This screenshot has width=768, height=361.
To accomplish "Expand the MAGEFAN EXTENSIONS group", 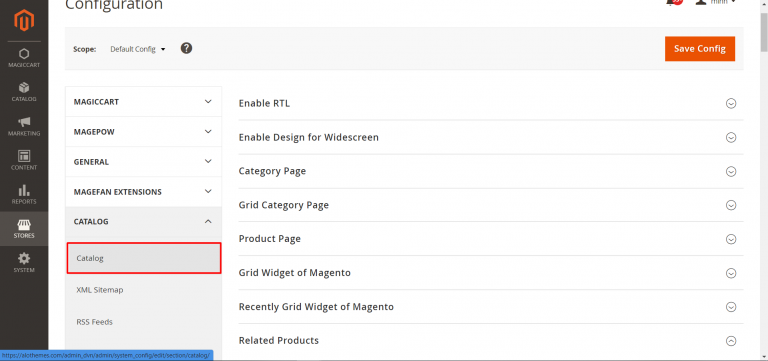I will (x=144, y=192).
